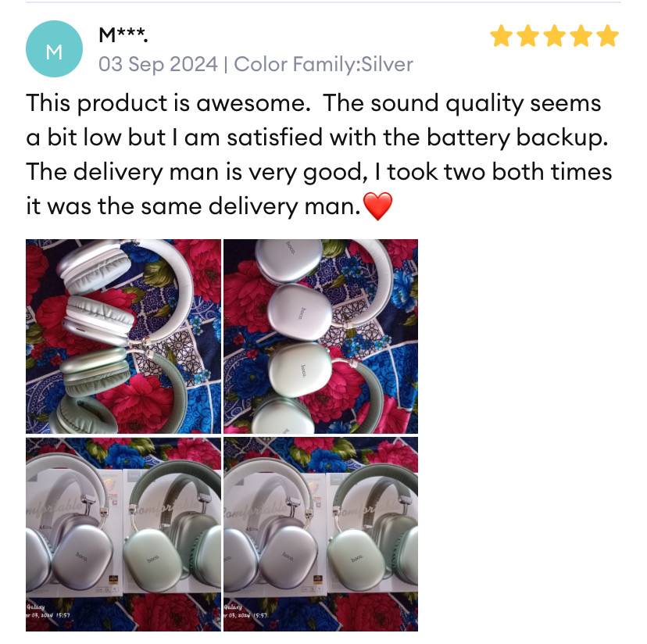The height and width of the screenshot is (644, 647).
Task: Select the first gold rating star
Action: tap(502, 35)
